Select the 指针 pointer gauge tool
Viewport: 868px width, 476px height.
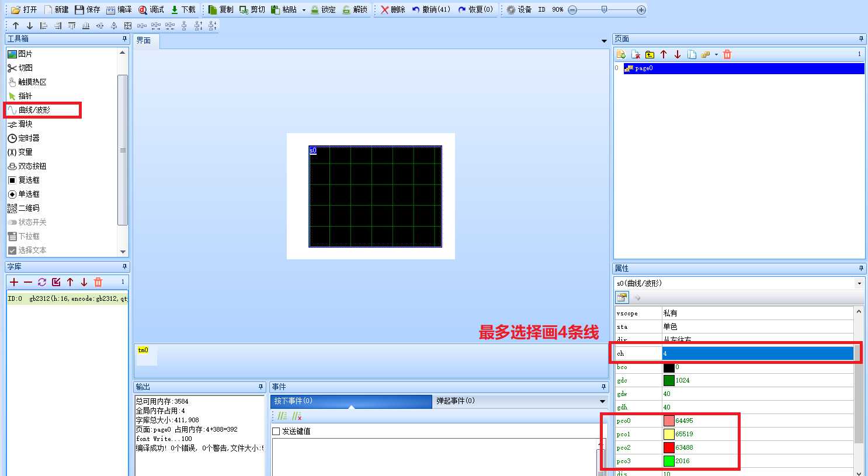pyautogui.click(x=20, y=96)
